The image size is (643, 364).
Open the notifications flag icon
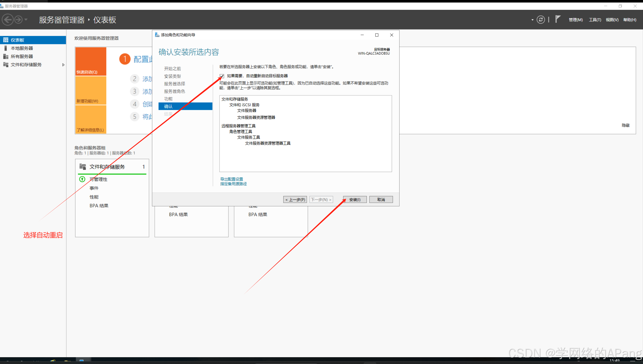558,19
